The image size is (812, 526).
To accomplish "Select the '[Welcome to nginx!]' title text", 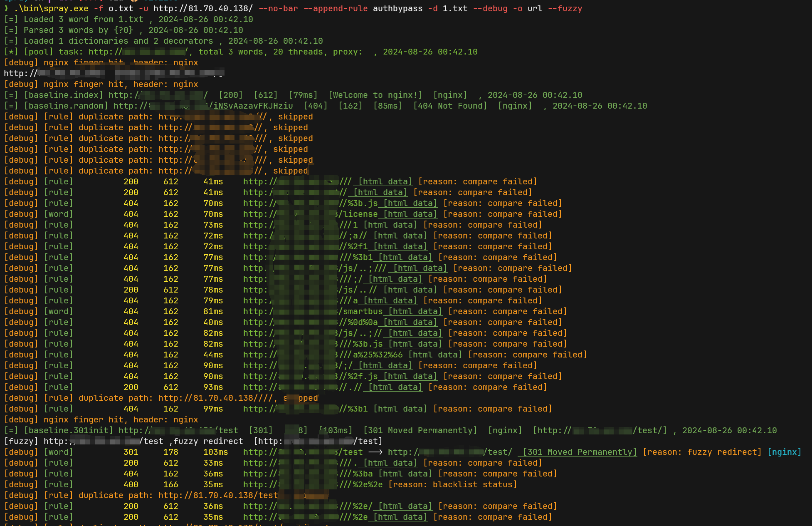I will tap(375, 95).
